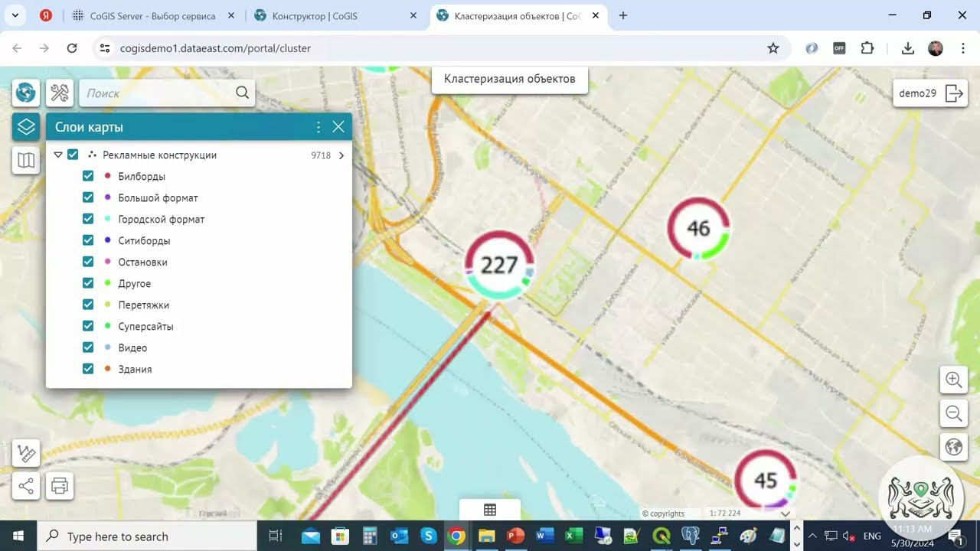
Task: Open layer details chevron beside 9718
Action: [341, 155]
